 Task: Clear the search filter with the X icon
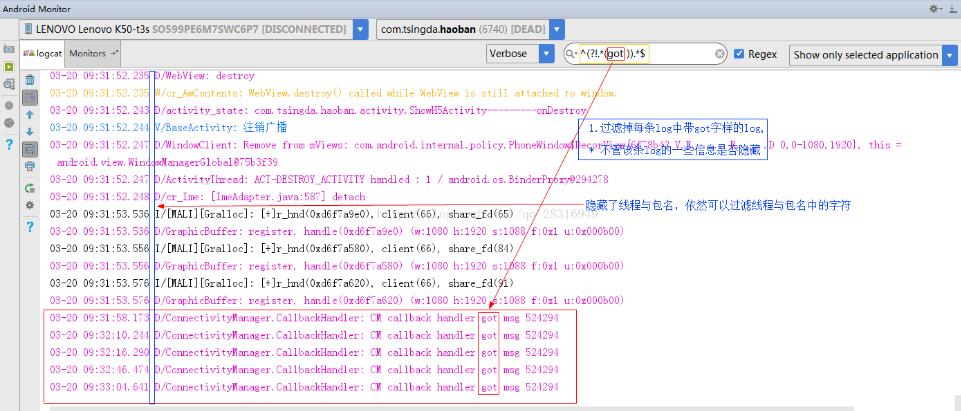pyautogui.click(x=720, y=54)
